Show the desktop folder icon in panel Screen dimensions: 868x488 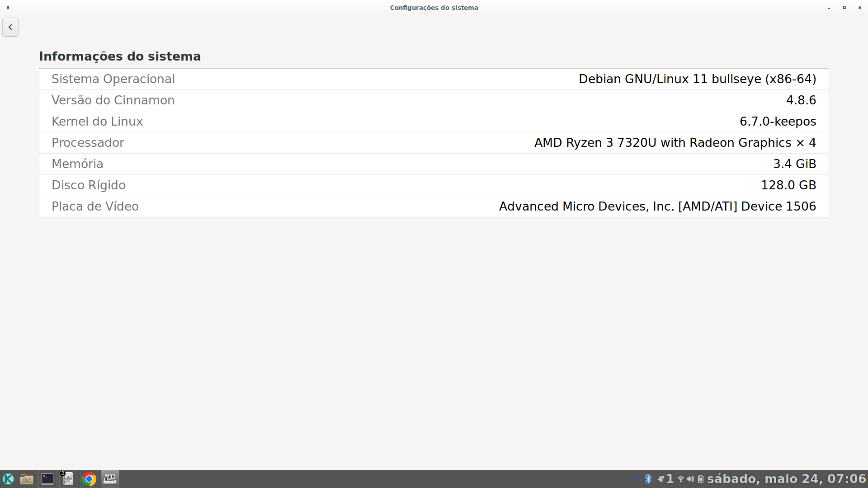(27, 479)
